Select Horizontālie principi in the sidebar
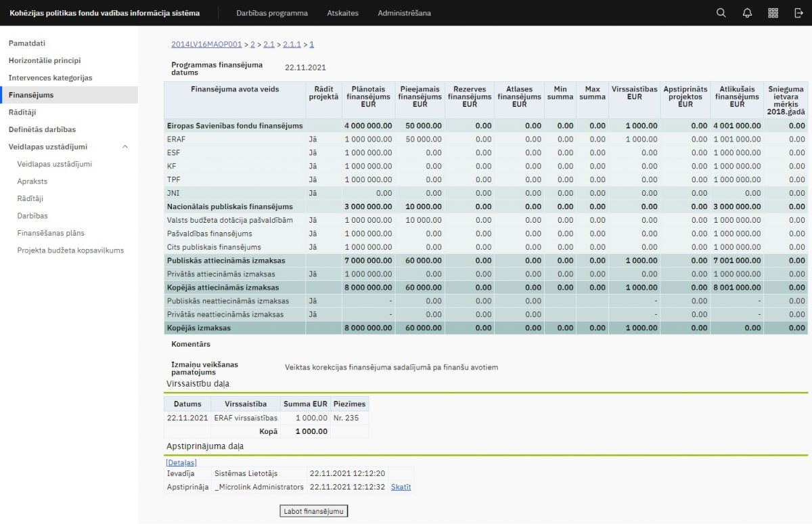 (45, 61)
